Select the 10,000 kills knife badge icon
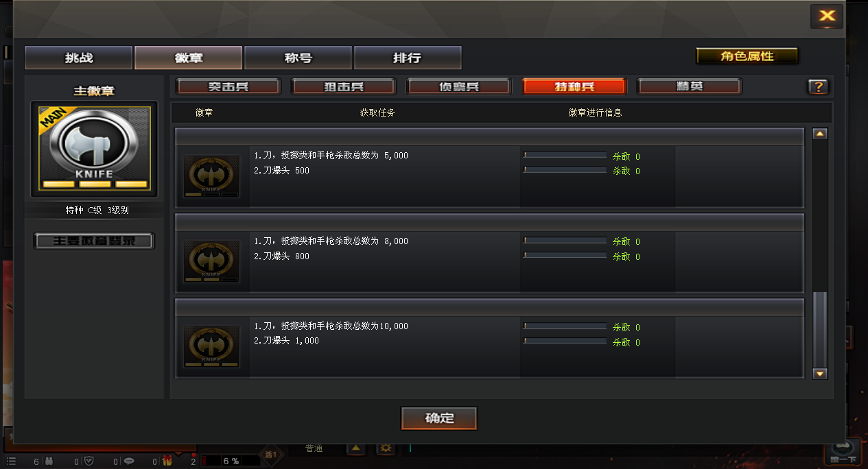Viewport: 868px width, 469px height. pyautogui.click(x=211, y=346)
